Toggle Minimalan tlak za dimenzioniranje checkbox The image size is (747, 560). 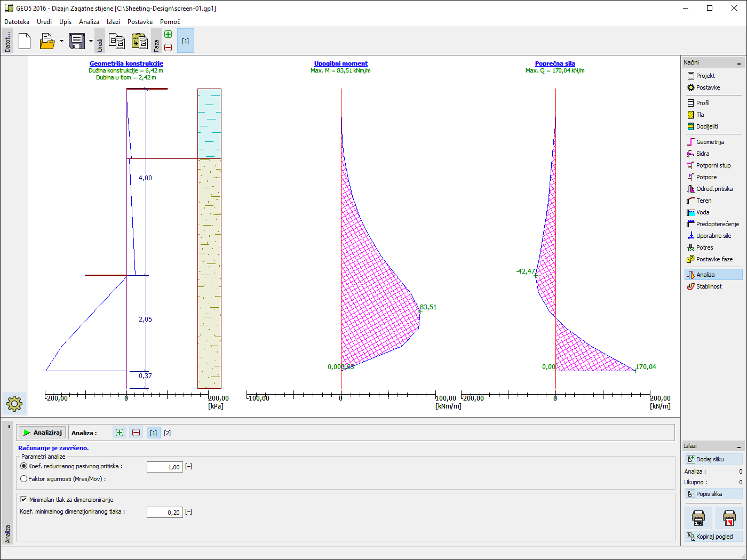pos(23,500)
